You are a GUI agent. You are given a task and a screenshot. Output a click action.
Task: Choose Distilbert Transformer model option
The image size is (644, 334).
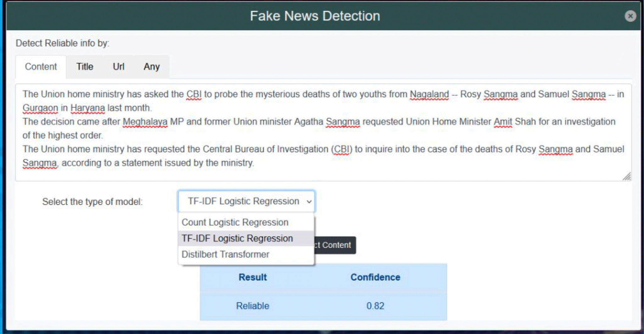[225, 254]
